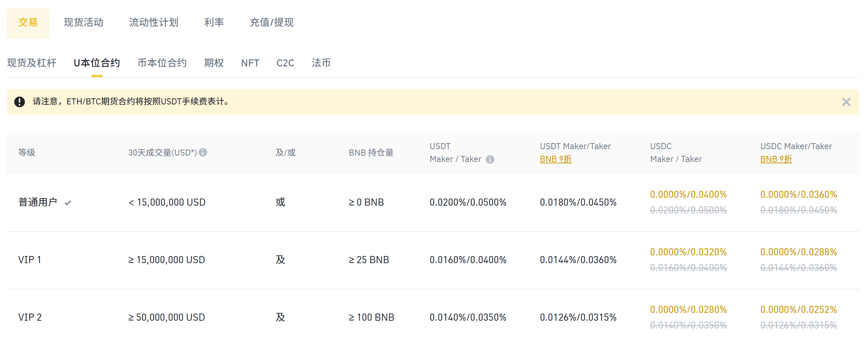Click struck-through 0.0144%/0.0360% USDC BNB fee

click(799, 268)
